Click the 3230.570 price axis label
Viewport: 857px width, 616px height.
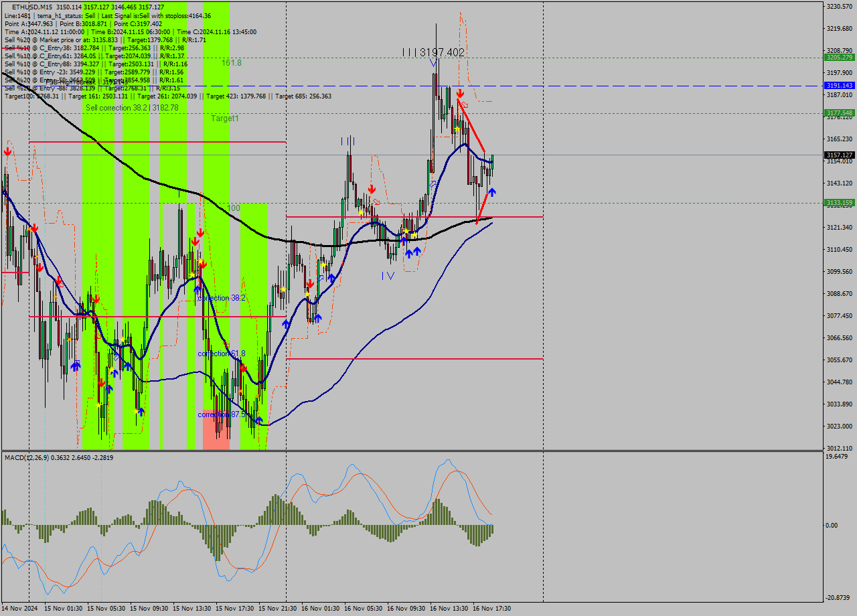pyautogui.click(x=840, y=6)
